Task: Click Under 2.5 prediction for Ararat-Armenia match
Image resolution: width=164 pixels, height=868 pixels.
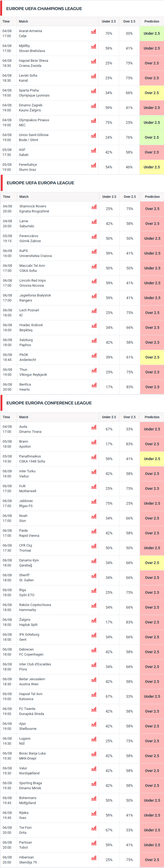Action: [152, 34]
